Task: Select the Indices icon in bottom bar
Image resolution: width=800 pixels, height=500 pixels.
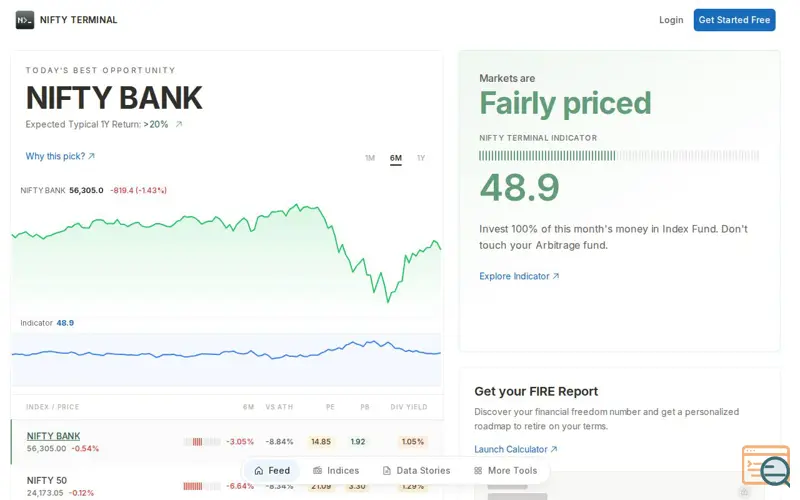Action: (x=317, y=470)
